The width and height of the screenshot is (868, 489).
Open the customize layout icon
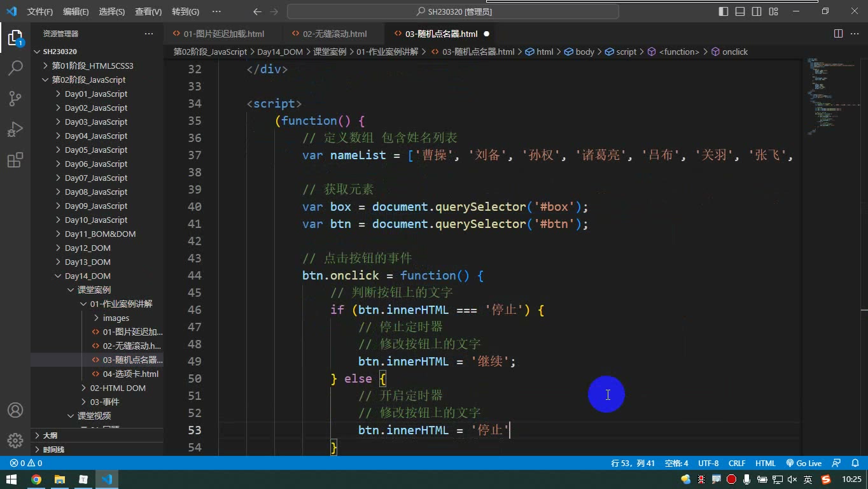point(773,11)
